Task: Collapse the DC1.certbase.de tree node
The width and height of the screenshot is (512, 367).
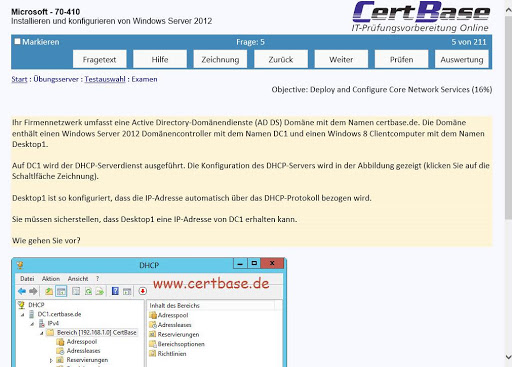Action: tap(23, 314)
